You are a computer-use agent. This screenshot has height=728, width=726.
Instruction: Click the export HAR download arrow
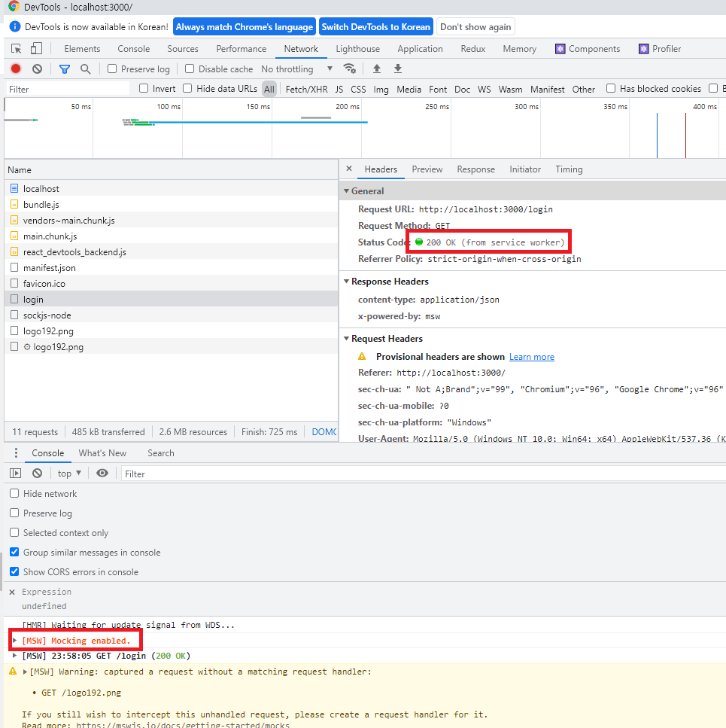[x=397, y=69]
